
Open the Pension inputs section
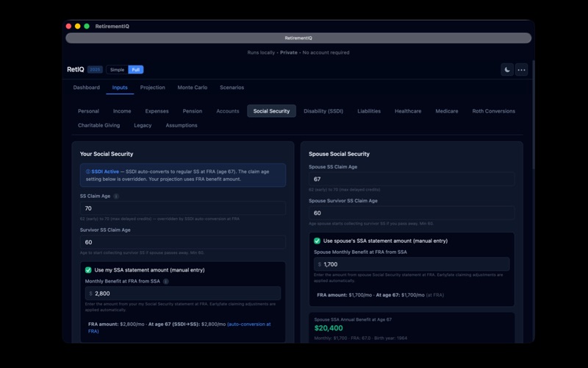click(x=193, y=111)
